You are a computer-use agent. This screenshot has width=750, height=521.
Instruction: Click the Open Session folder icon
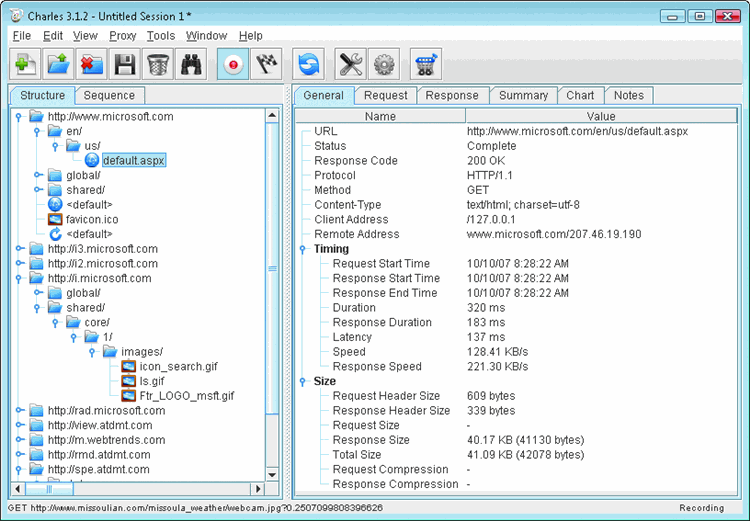(58, 64)
